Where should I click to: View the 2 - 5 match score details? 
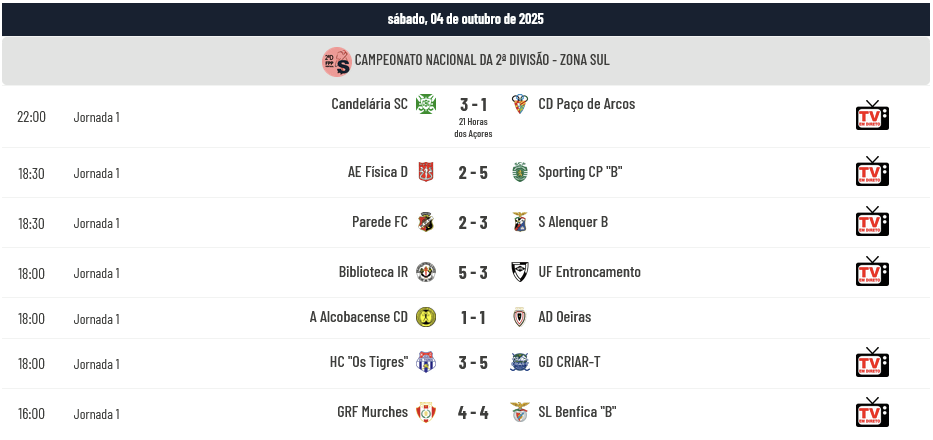(473, 172)
